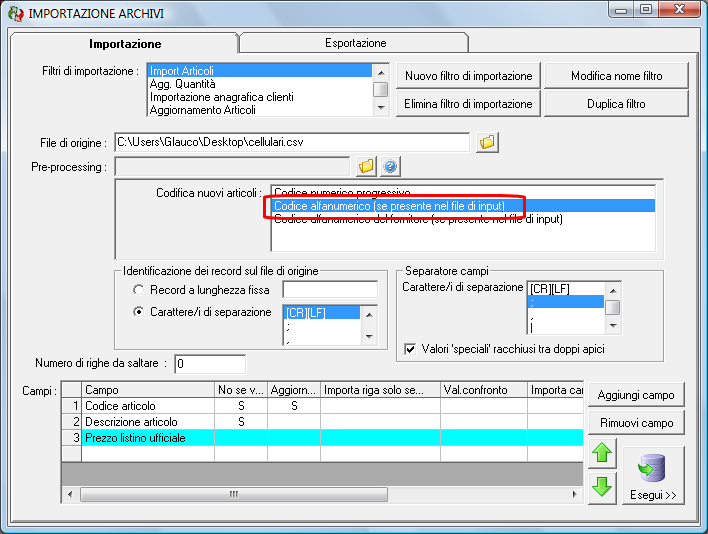Screen dimensions: 708x534
Task: Click the Duplica filtro button
Action: [x=616, y=104]
